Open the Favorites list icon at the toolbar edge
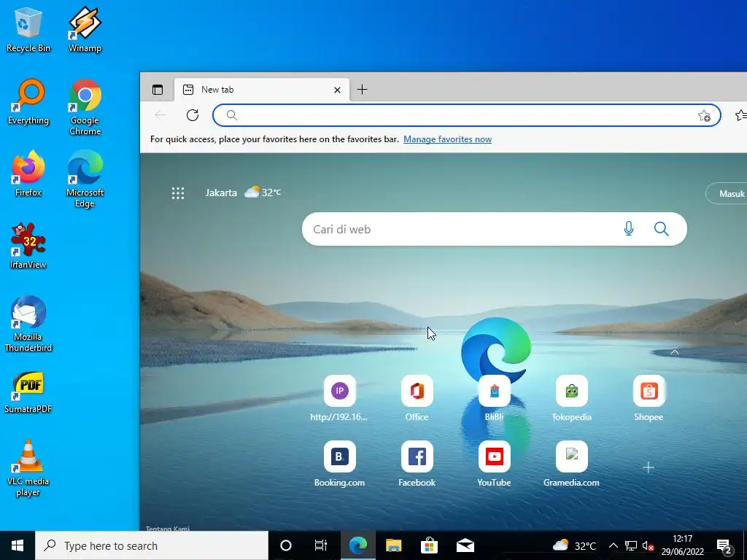This screenshot has width=747, height=560. [741, 115]
